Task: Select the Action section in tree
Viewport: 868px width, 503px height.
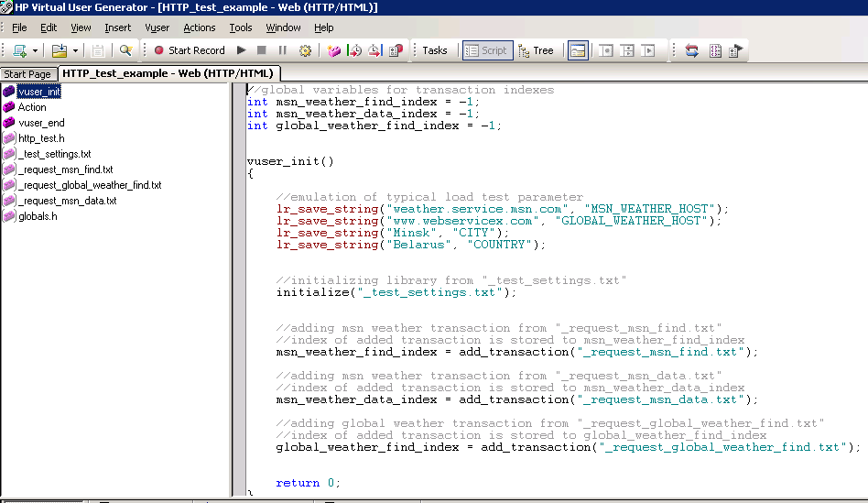Action: 32,107
